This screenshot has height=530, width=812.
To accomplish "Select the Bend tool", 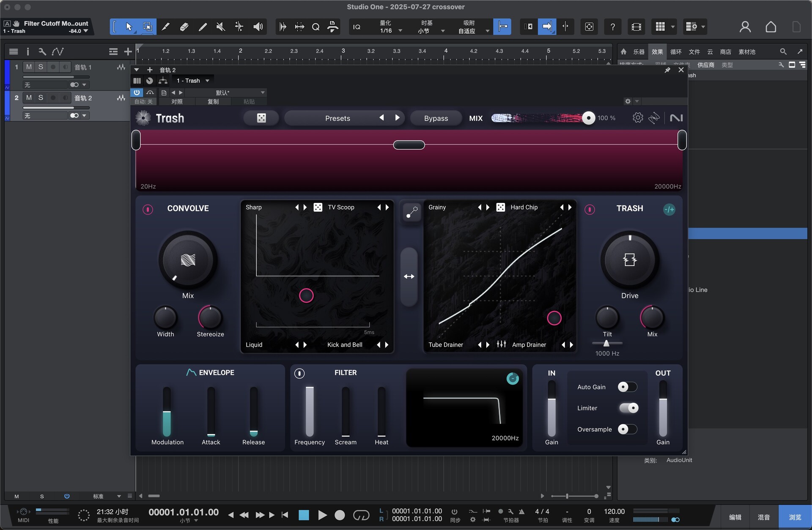I will point(239,27).
